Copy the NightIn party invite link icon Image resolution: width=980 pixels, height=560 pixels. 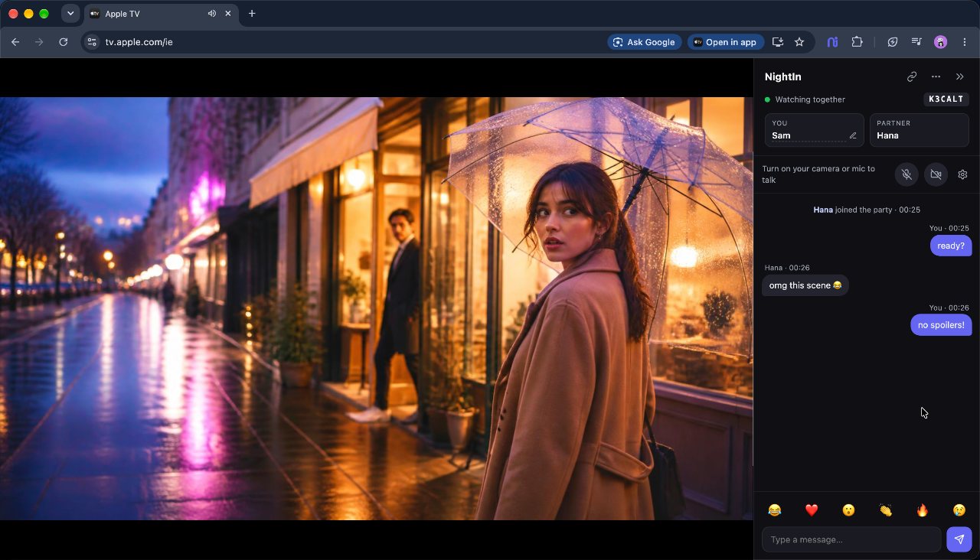pyautogui.click(x=912, y=77)
